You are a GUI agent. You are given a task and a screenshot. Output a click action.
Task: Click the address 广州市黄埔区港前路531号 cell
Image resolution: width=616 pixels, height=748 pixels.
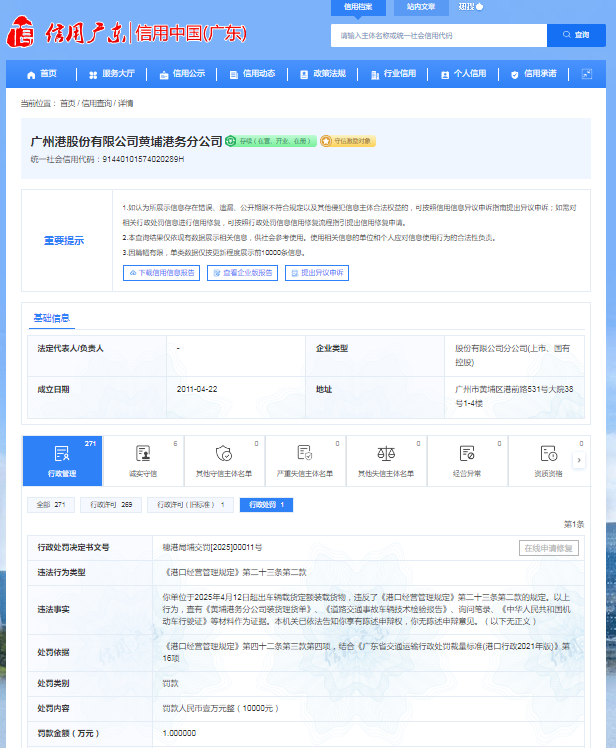point(514,396)
